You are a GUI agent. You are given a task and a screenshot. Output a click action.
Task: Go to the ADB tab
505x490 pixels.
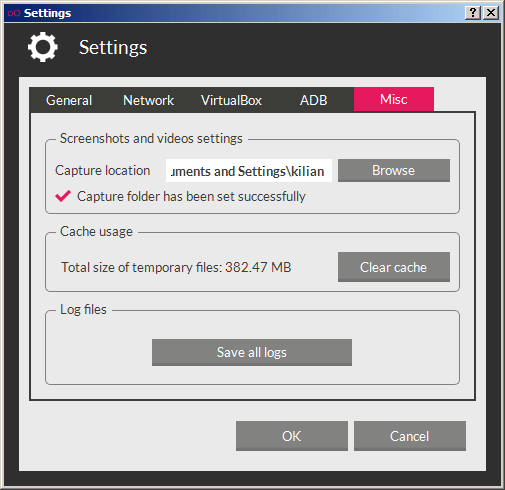(313, 100)
